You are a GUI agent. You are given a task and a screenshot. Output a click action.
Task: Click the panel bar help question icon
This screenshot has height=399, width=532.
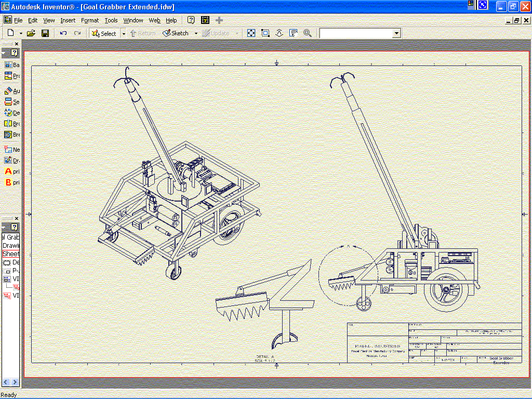pyautogui.click(x=14, y=52)
